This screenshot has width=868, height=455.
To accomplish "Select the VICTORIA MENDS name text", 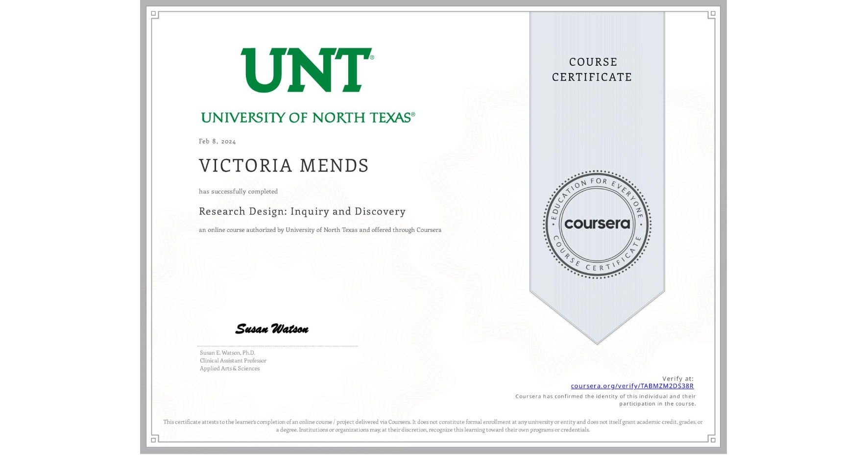I will [x=283, y=166].
